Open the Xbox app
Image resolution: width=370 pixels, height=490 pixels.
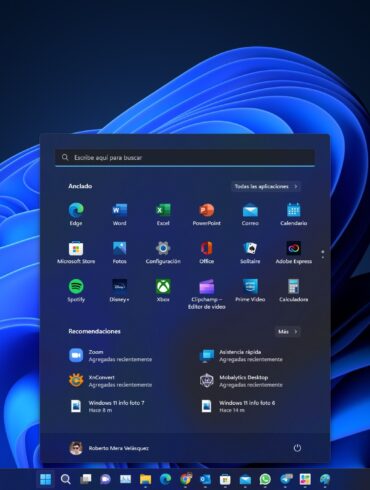[163, 290]
